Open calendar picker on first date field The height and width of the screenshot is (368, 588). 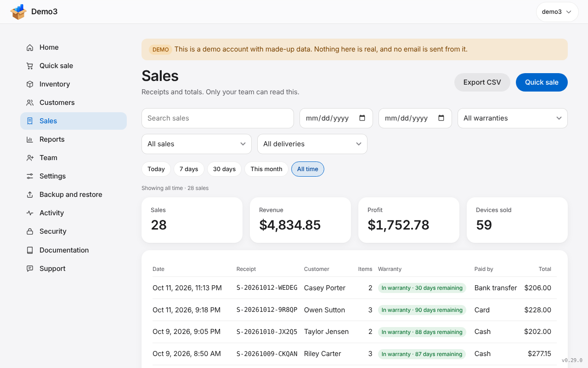(x=362, y=118)
